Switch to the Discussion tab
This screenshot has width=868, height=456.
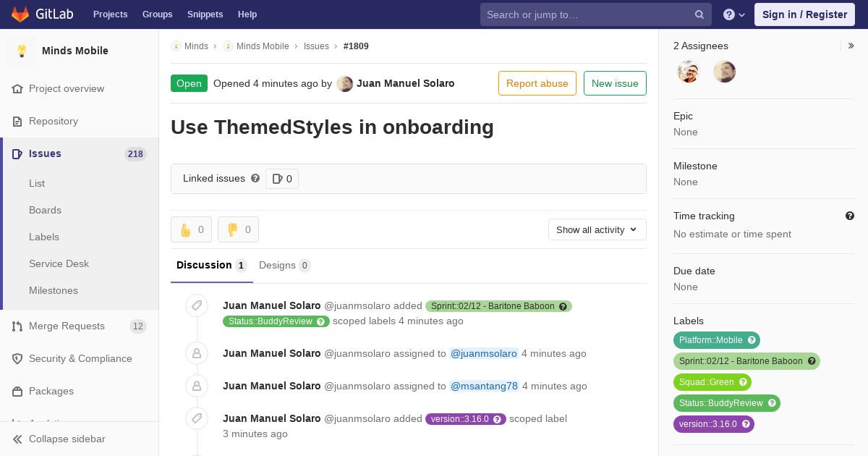(x=212, y=266)
